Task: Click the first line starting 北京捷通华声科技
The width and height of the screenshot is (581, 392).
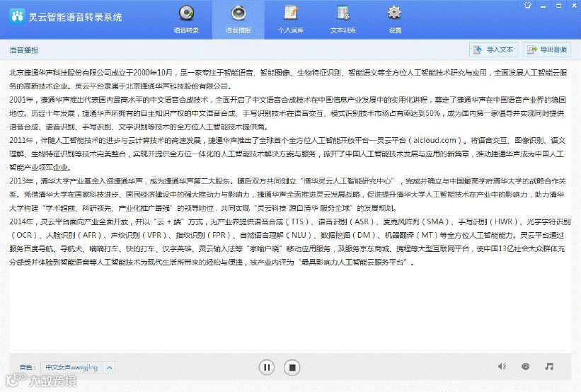Action: pos(288,73)
